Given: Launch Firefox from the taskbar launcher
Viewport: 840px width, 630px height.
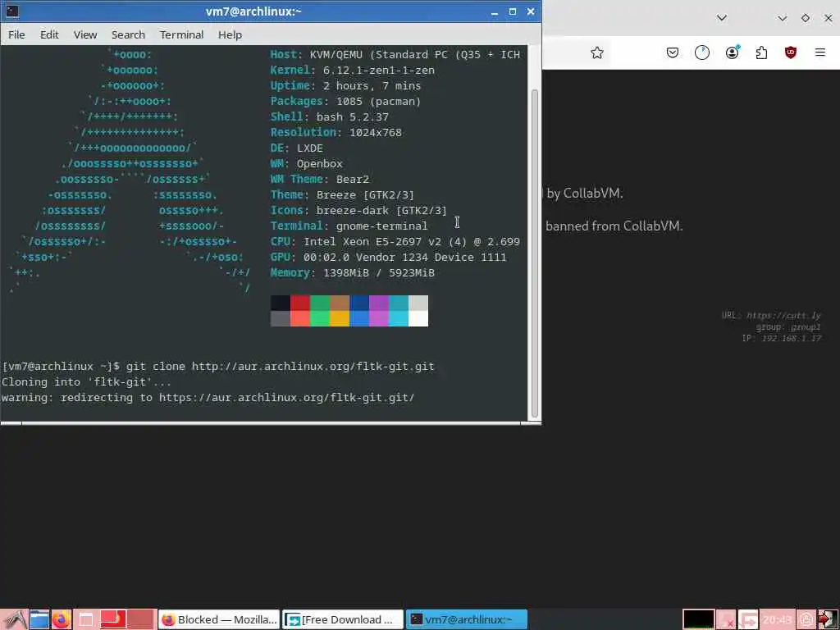Looking at the screenshot, I should pyautogui.click(x=61, y=619).
